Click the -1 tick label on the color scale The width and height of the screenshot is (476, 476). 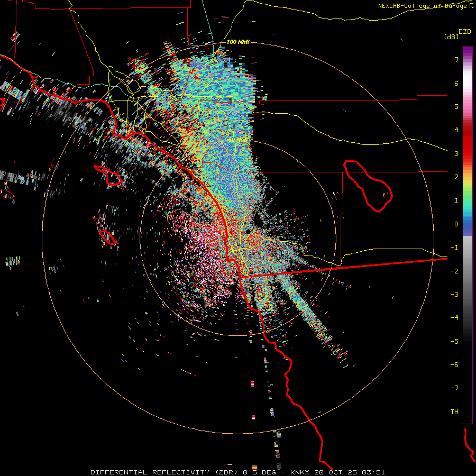click(454, 248)
